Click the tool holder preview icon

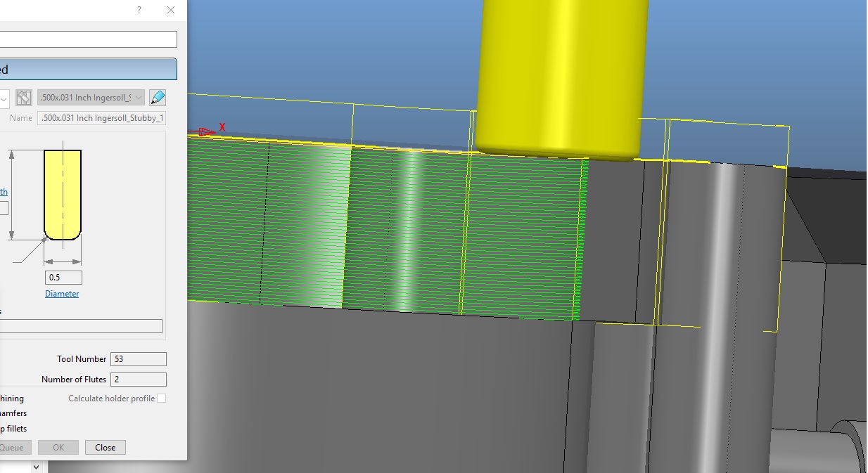click(x=23, y=98)
